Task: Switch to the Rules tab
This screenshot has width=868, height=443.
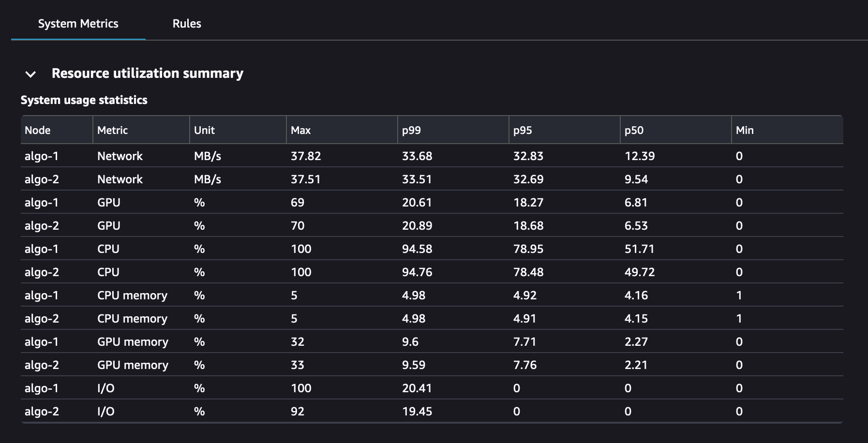Action: 187,23
